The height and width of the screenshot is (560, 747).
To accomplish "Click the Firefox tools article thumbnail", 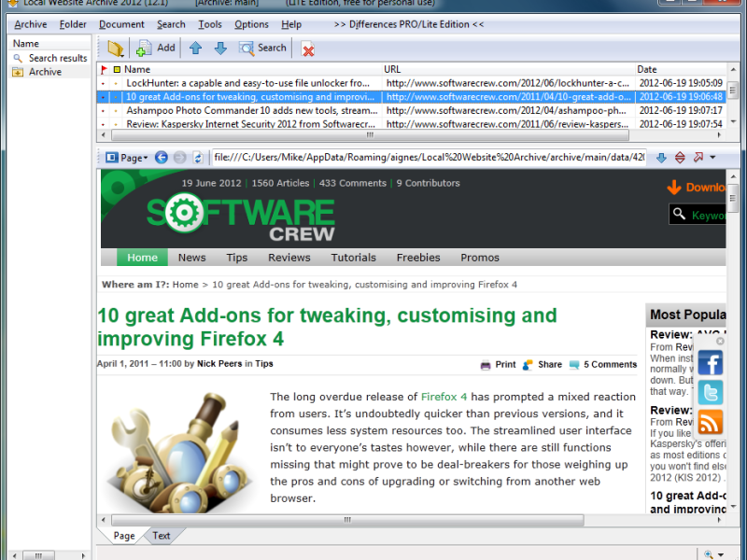I will coord(180,452).
